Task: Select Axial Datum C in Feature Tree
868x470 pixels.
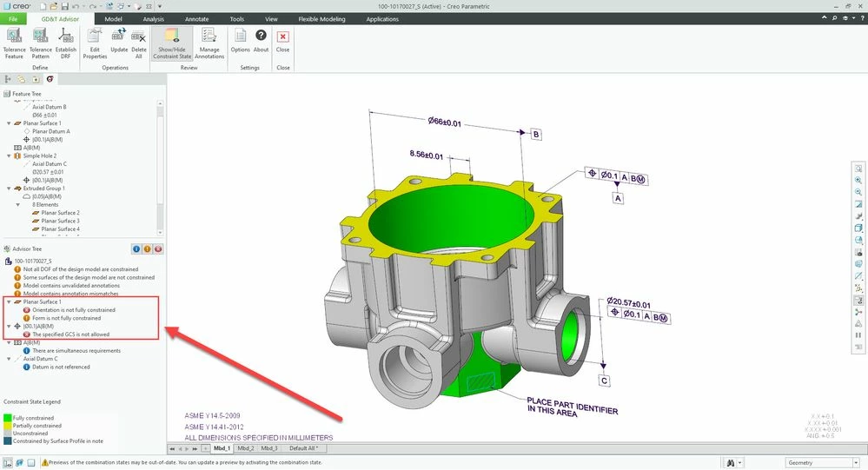Action: (x=50, y=164)
